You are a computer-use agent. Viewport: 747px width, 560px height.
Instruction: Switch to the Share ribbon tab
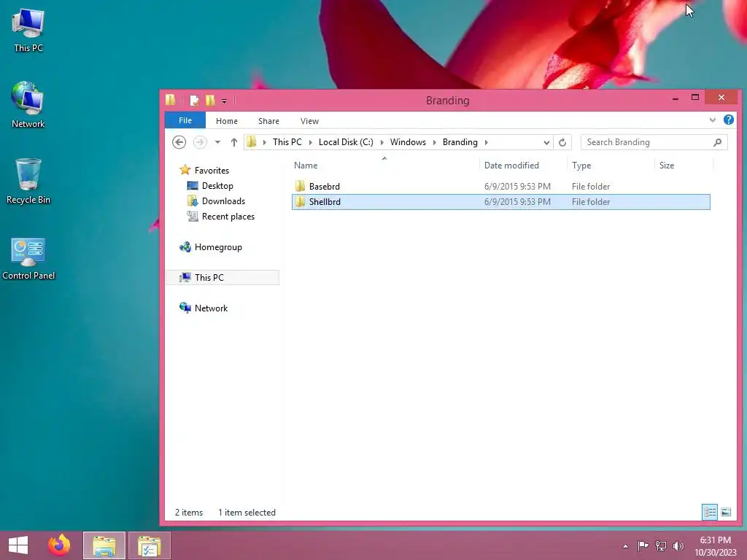click(x=268, y=121)
